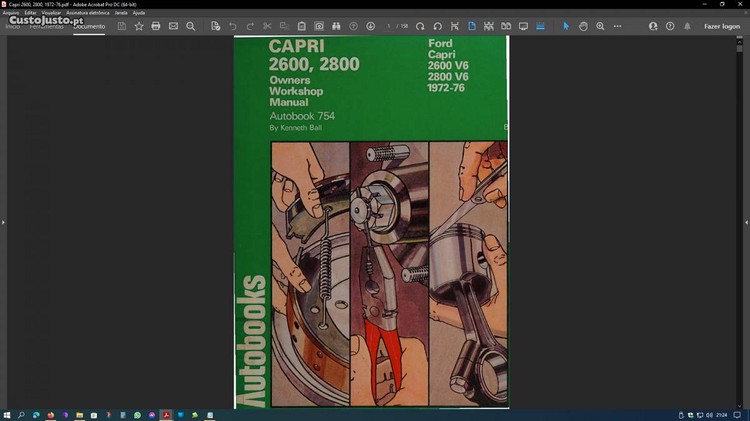
Task: Rotate the page clockwise
Action: point(420,26)
